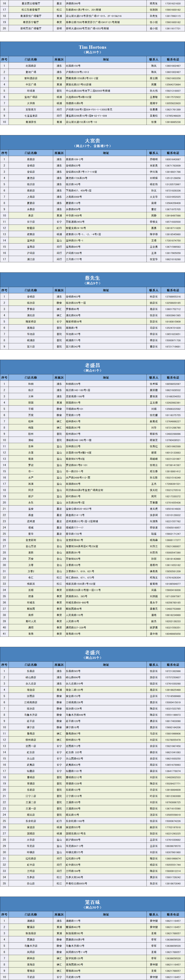
Task: Click 金杨店 in the 蔡先生 table
Action: tap(31, 297)
